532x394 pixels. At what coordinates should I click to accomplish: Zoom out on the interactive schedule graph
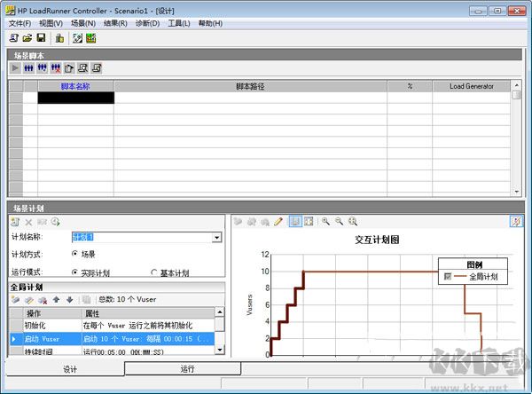[339, 222]
